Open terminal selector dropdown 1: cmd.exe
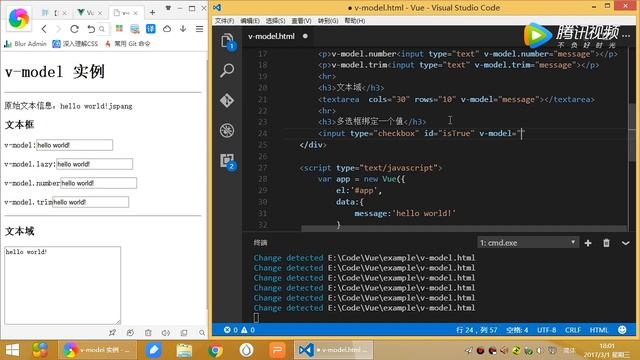This screenshot has width=640, height=360. click(527, 242)
